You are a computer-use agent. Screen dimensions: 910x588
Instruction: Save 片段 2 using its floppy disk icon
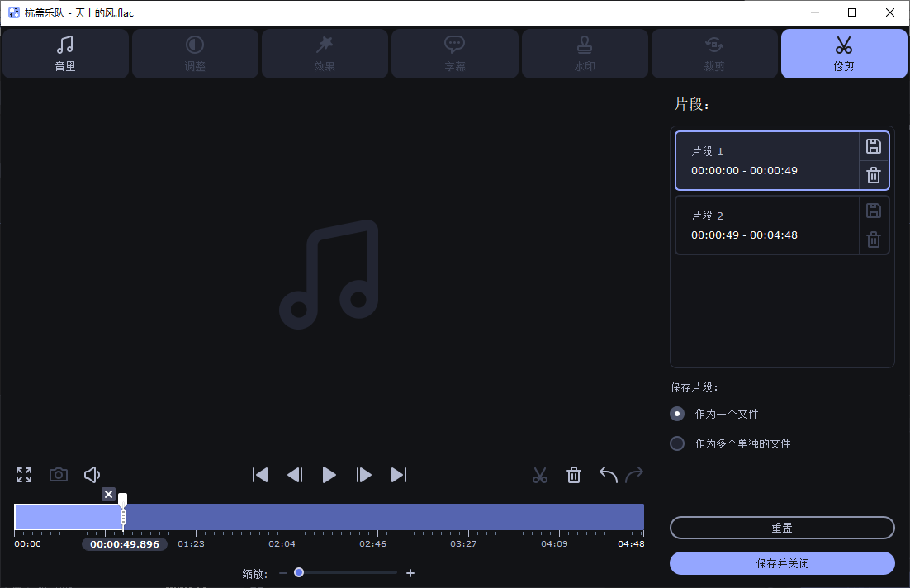click(873, 211)
